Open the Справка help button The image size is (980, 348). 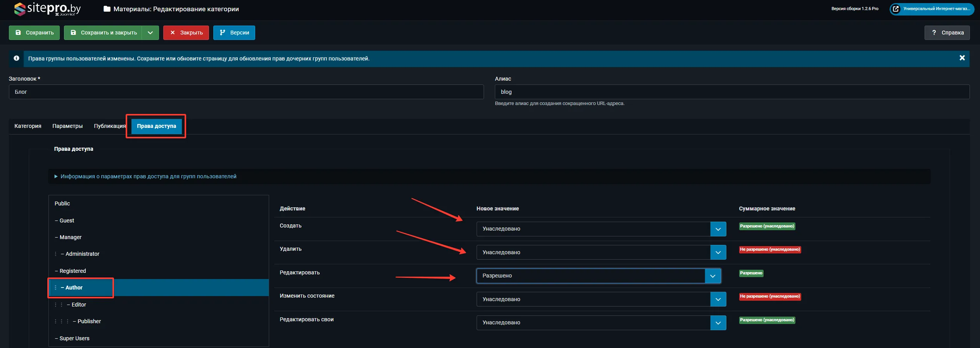[x=947, y=33]
